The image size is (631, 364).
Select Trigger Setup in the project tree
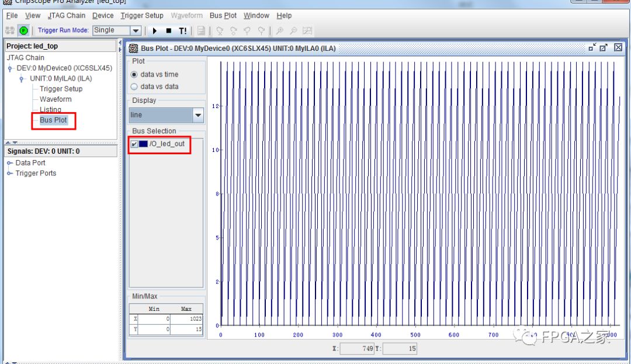tap(61, 89)
